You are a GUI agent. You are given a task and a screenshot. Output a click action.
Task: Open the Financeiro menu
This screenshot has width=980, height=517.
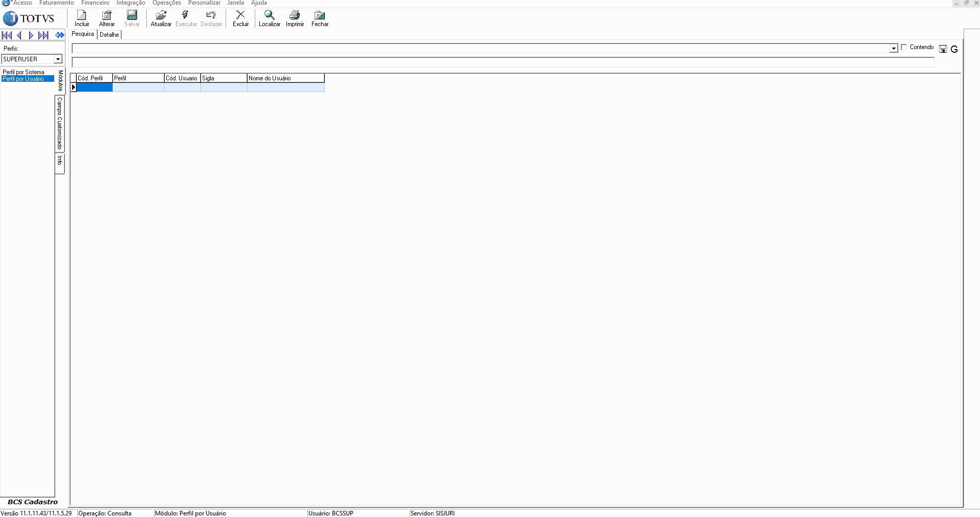95,3
